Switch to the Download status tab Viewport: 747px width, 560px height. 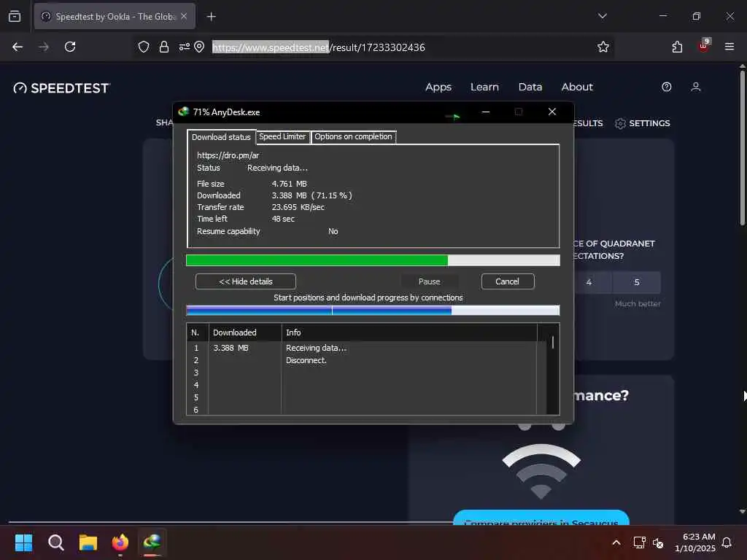point(221,137)
